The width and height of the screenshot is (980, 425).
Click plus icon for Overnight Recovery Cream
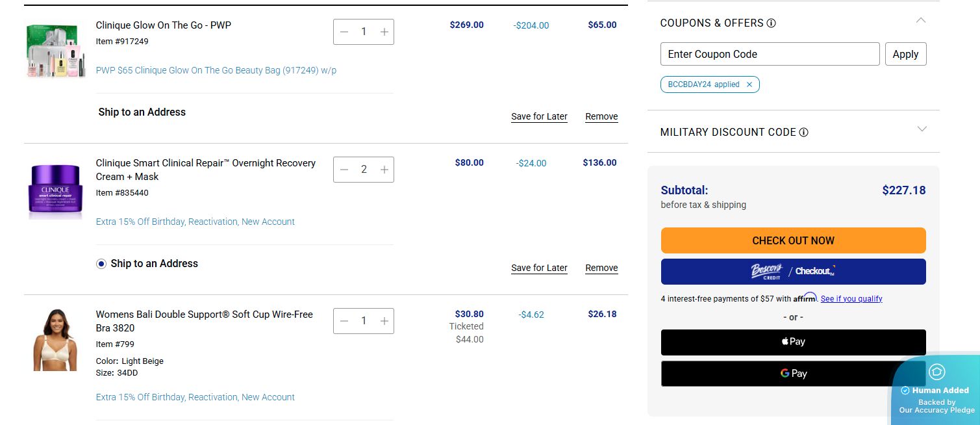click(384, 170)
